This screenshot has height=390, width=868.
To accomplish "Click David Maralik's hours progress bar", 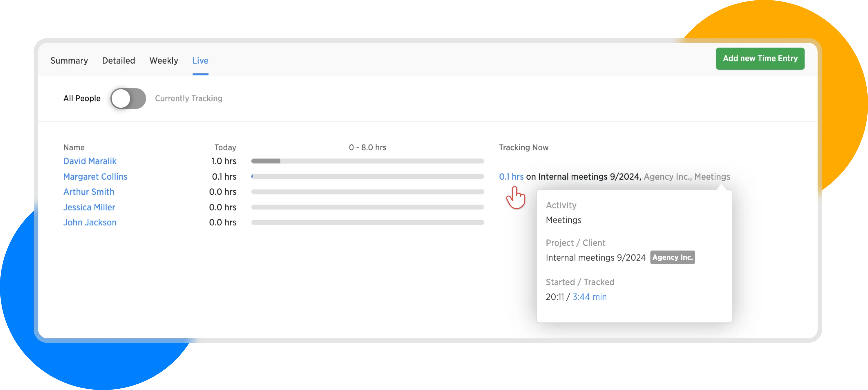I will [x=367, y=161].
